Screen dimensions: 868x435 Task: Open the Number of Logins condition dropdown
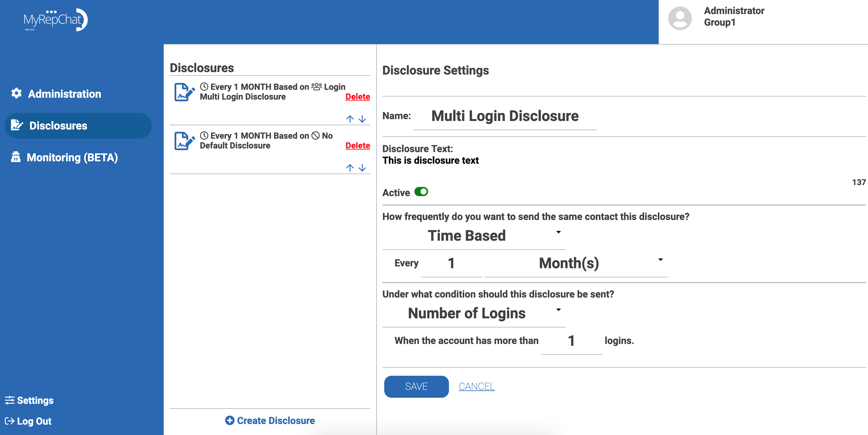(x=473, y=313)
